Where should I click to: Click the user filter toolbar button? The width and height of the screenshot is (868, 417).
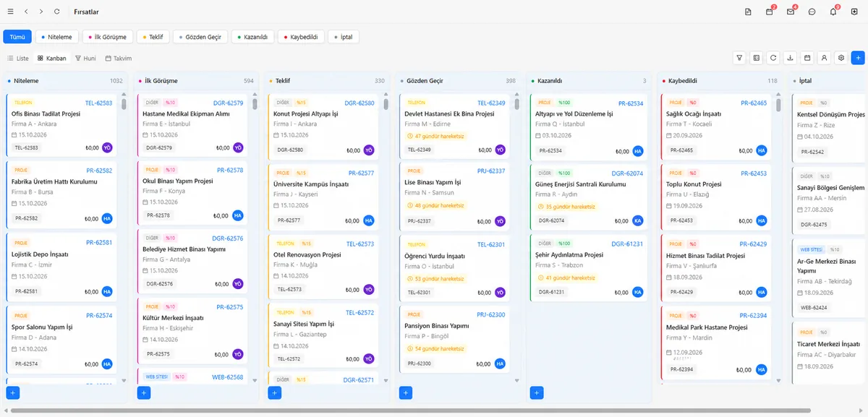coord(824,58)
